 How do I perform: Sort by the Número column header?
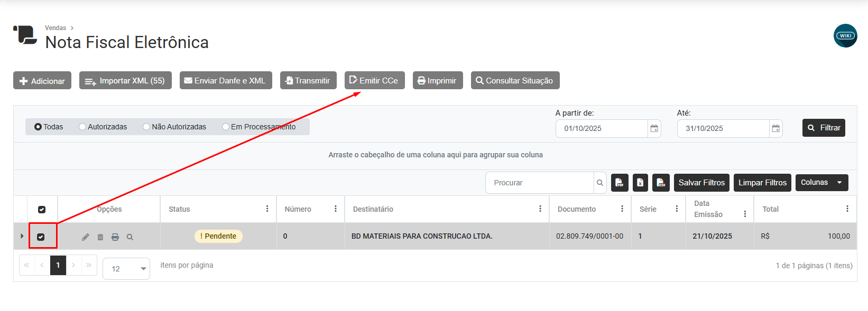click(x=298, y=209)
